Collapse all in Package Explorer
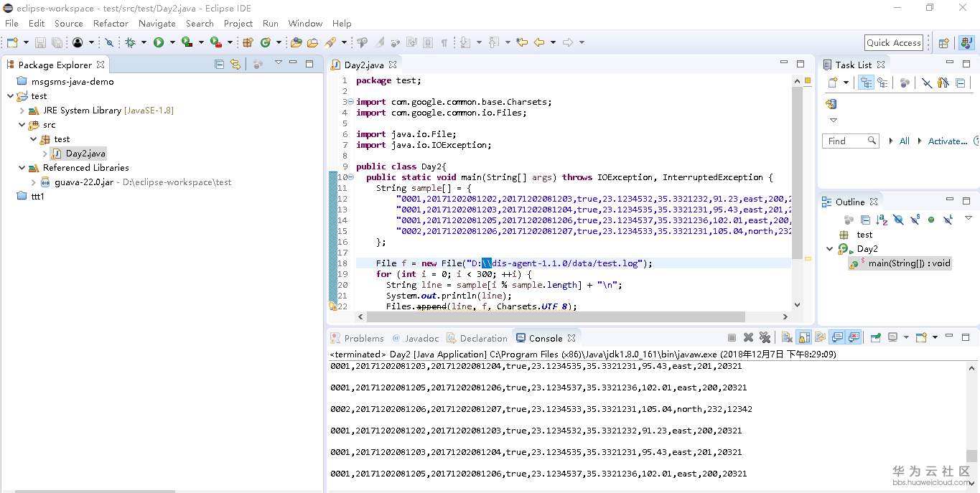 pyautogui.click(x=220, y=65)
